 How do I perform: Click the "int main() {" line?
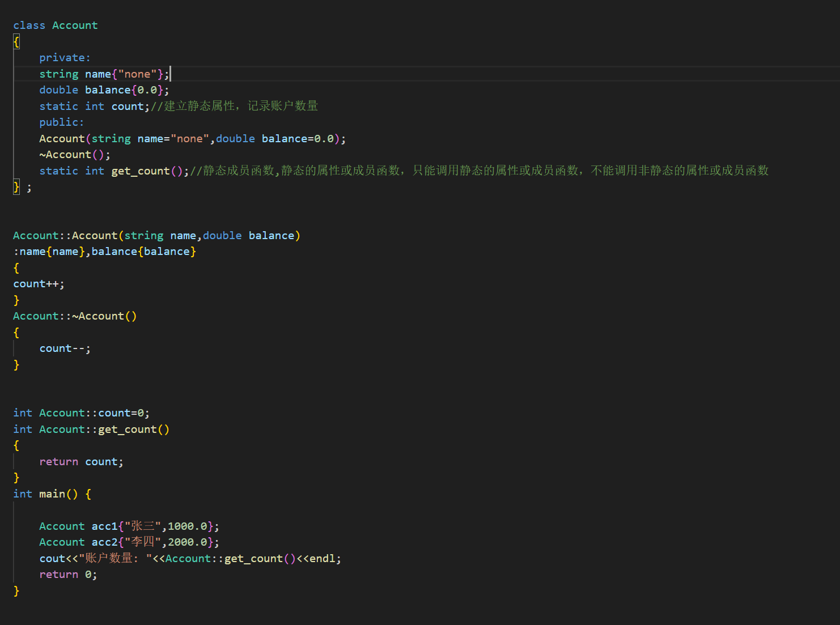point(52,494)
